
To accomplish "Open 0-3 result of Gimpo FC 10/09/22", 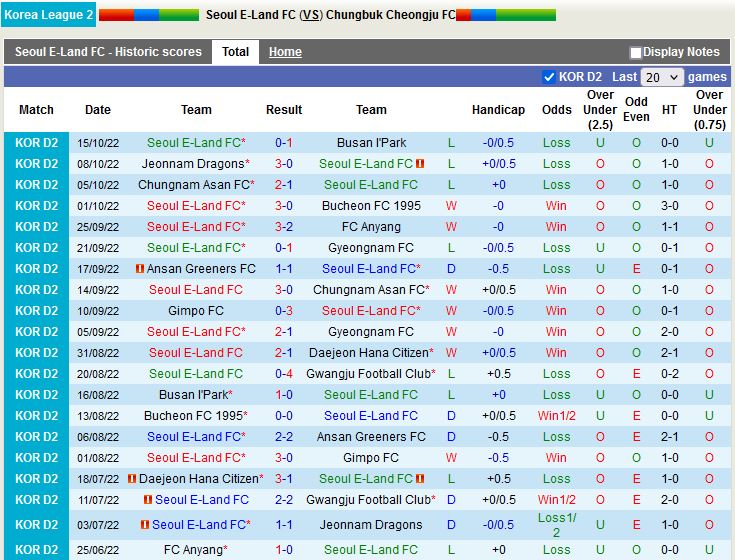I will click(284, 311).
